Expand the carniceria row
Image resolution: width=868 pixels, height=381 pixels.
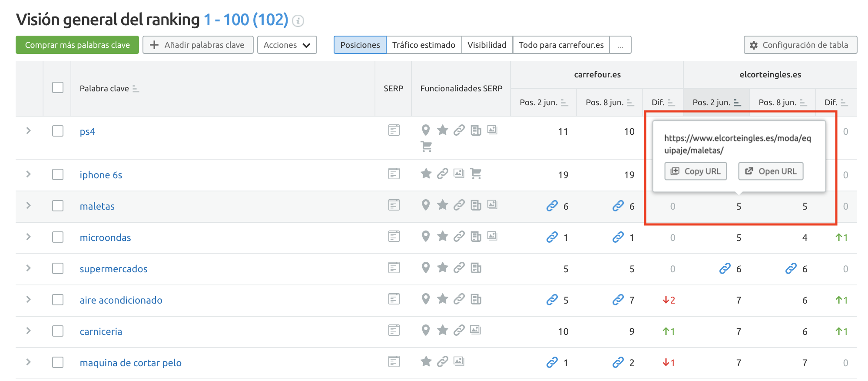(29, 331)
